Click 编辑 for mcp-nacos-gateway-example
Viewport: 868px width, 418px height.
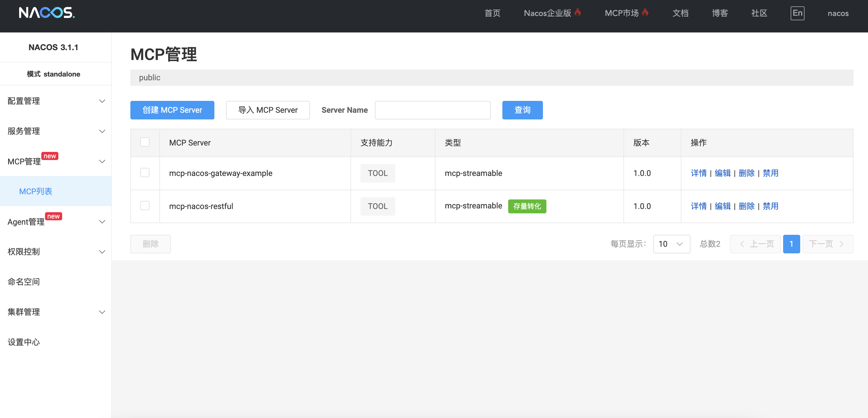[x=723, y=173]
